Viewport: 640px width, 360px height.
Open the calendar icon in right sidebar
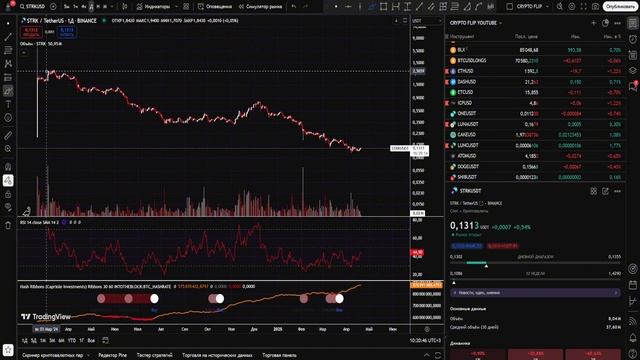633,284
